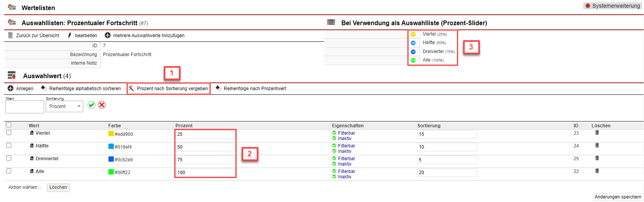Click the Dreiviertel 75% slider icon

pyautogui.click(x=413, y=51)
